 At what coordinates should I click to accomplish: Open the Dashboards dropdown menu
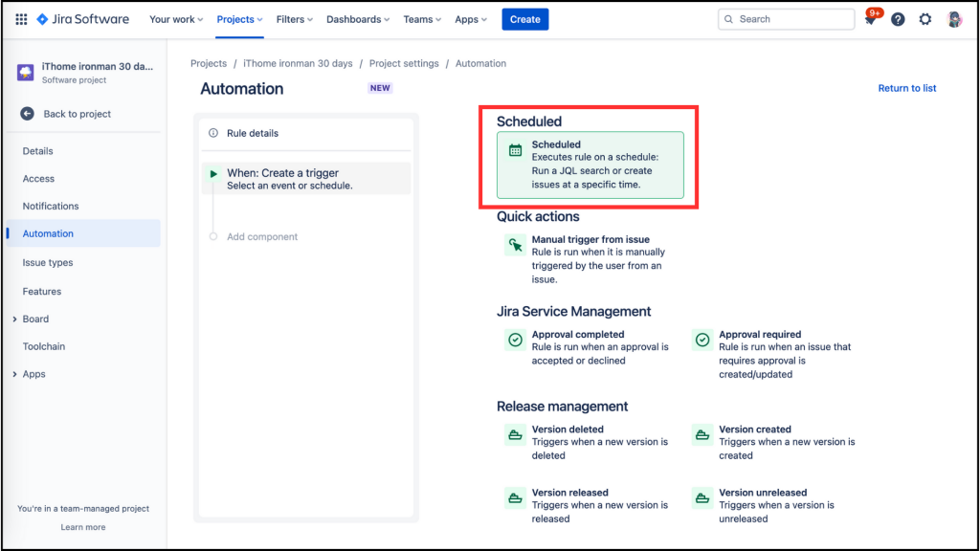pyautogui.click(x=358, y=19)
